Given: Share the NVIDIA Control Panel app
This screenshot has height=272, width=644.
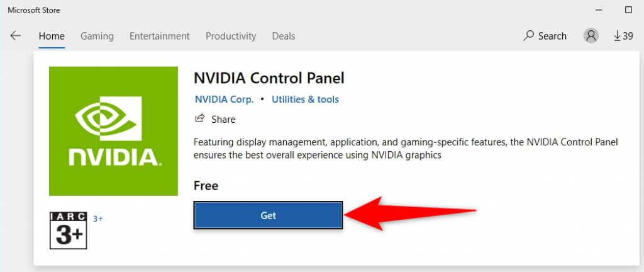Looking at the screenshot, I should (x=215, y=119).
